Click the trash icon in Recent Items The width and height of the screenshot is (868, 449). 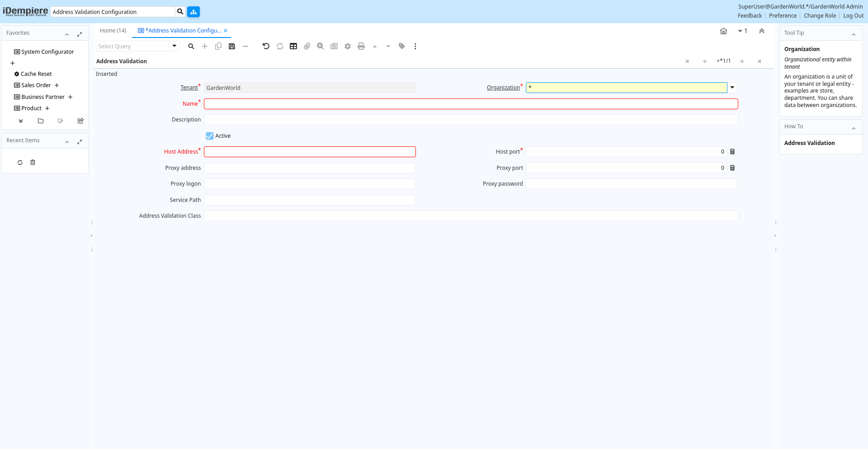click(33, 163)
